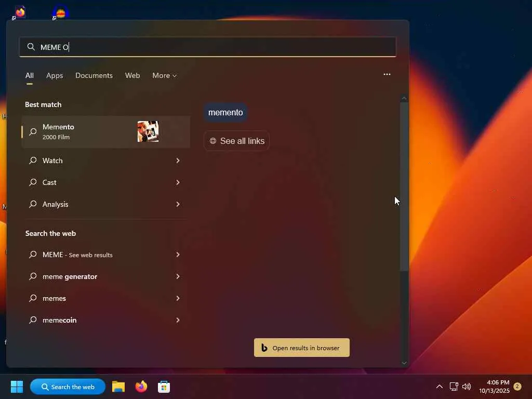Click the MEME O search input field
Image resolution: width=532 pixels, height=399 pixels.
(x=208, y=47)
